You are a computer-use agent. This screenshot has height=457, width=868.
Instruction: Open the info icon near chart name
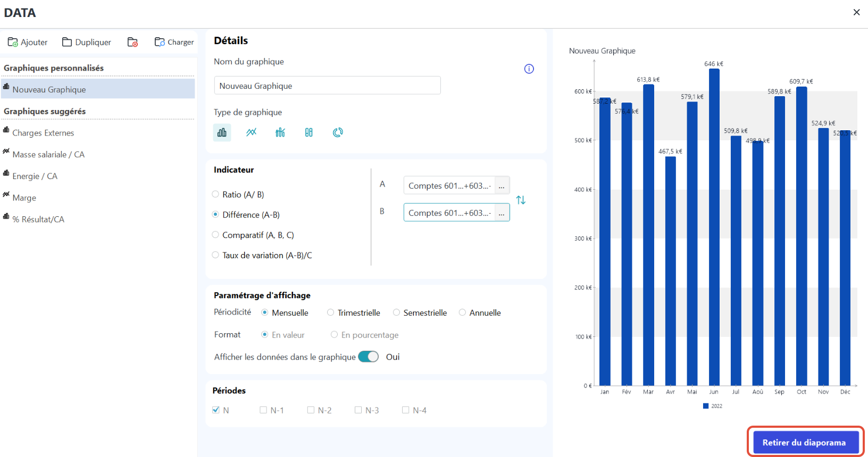tap(529, 69)
